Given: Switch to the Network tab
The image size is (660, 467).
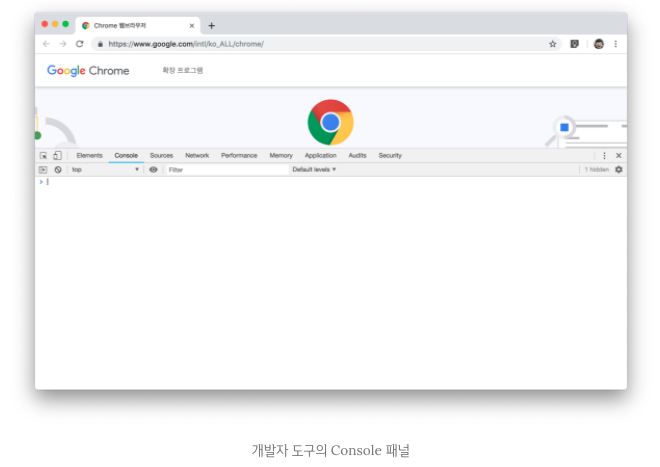Looking at the screenshot, I should coord(197,155).
